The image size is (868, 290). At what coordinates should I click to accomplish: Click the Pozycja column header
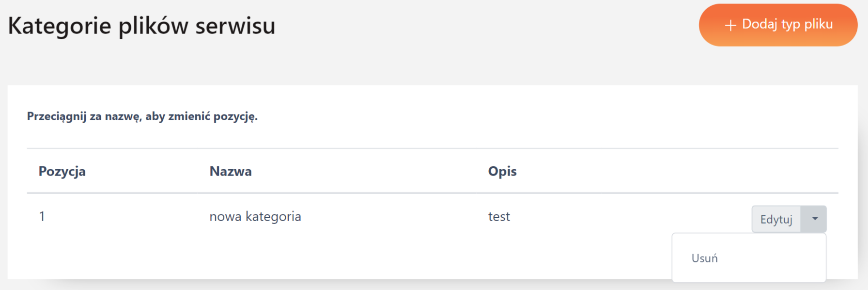[62, 171]
